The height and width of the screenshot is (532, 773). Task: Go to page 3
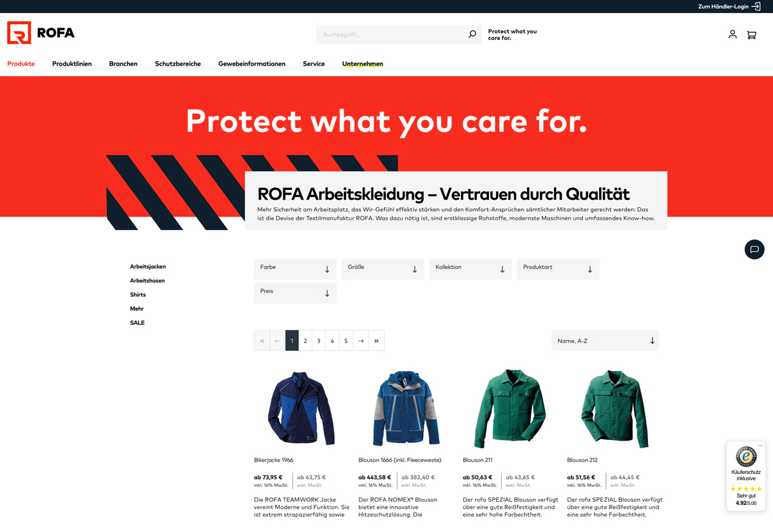318,341
